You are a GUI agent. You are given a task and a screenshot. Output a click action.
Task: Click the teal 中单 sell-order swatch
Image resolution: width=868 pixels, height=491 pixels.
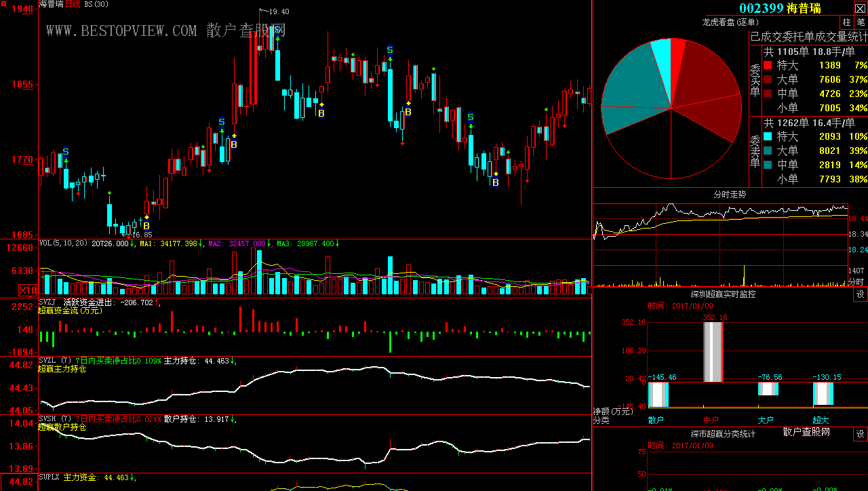coord(768,165)
